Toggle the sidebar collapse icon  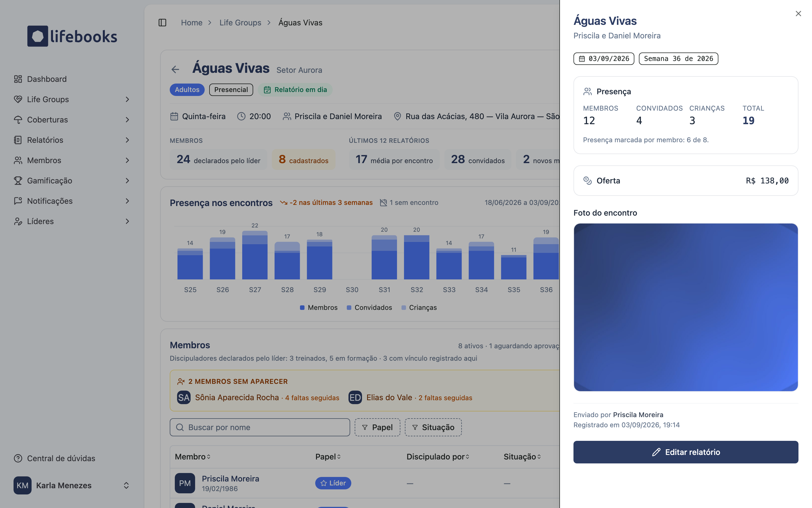click(162, 23)
